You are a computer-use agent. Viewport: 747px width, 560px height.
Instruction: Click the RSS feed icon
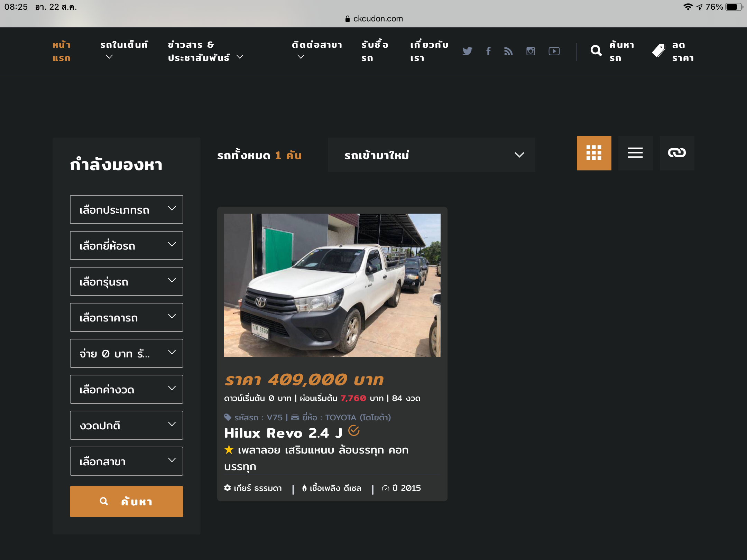[508, 51]
